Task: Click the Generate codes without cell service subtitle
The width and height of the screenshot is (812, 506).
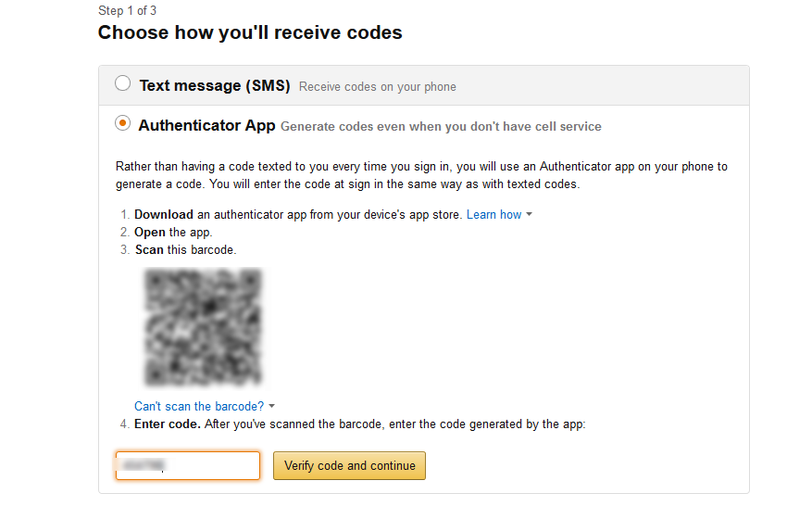Action: [x=441, y=126]
